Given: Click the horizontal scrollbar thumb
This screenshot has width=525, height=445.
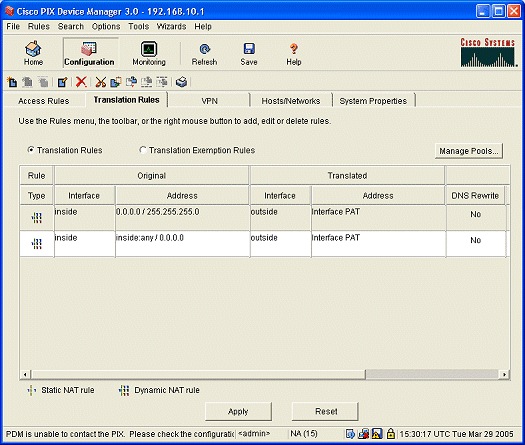Looking at the screenshot, I should pos(198,374).
